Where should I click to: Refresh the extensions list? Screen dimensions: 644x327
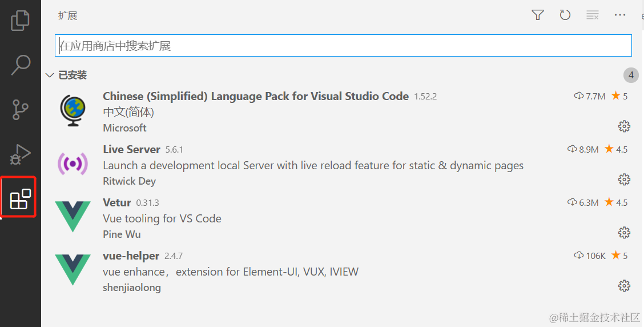(x=565, y=15)
